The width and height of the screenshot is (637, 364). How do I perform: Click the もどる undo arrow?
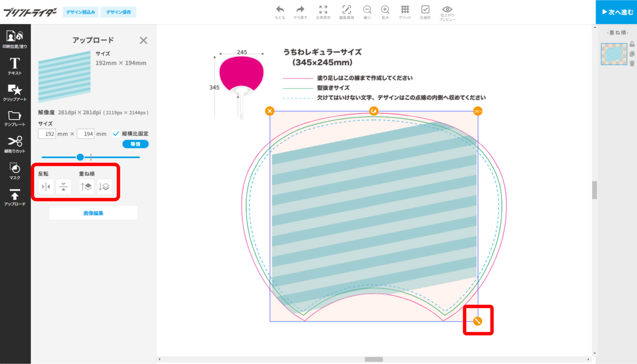pyautogui.click(x=280, y=12)
